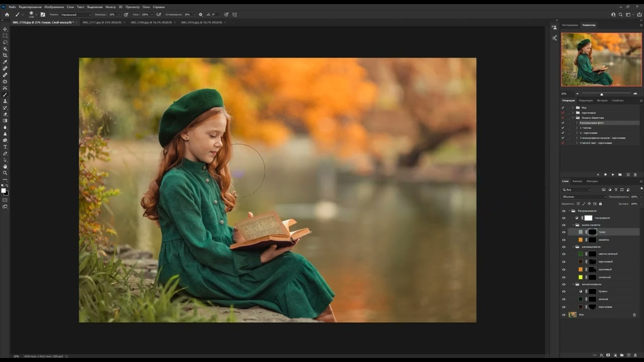Image resolution: width=644 pixels, height=362 pixels.
Task: Click the Navigator preview thumbnail
Action: click(x=601, y=59)
